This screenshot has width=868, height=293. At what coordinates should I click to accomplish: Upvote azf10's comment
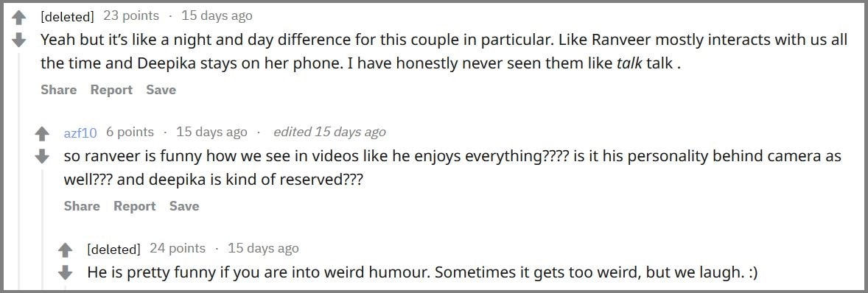coord(42,134)
